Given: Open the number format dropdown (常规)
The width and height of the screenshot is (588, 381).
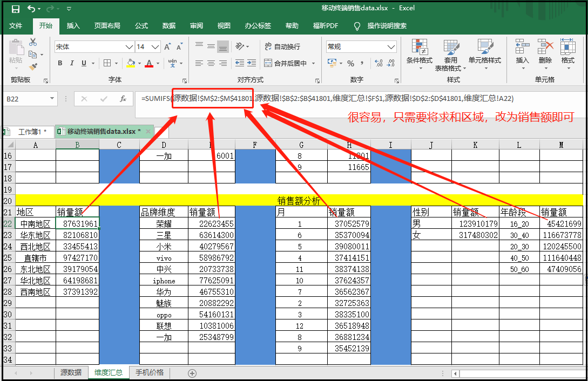Looking at the screenshot, I should click(391, 47).
